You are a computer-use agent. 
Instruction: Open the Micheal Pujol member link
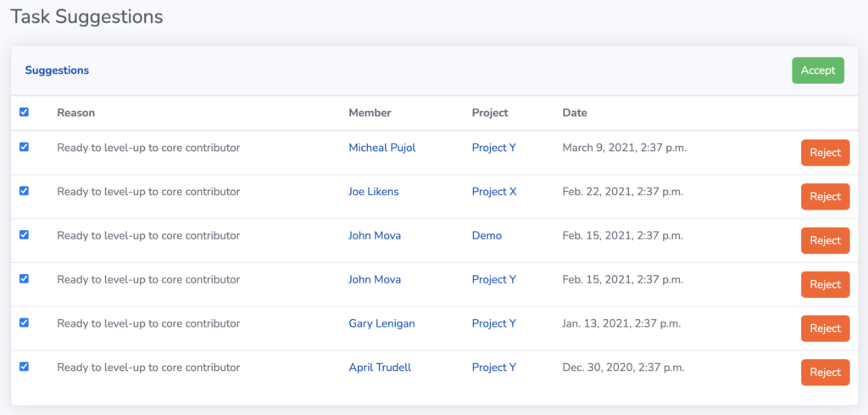pyautogui.click(x=382, y=148)
